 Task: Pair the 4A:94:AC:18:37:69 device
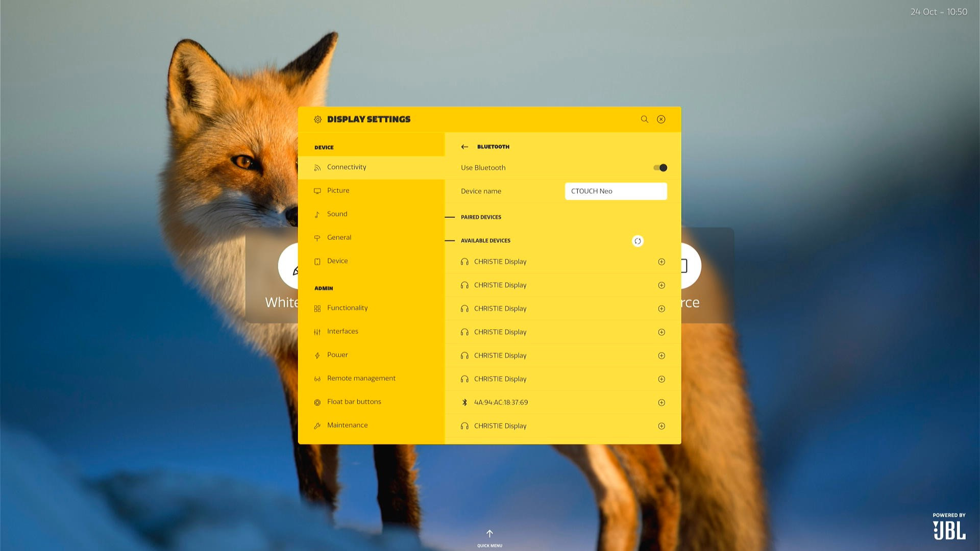pyautogui.click(x=661, y=403)
